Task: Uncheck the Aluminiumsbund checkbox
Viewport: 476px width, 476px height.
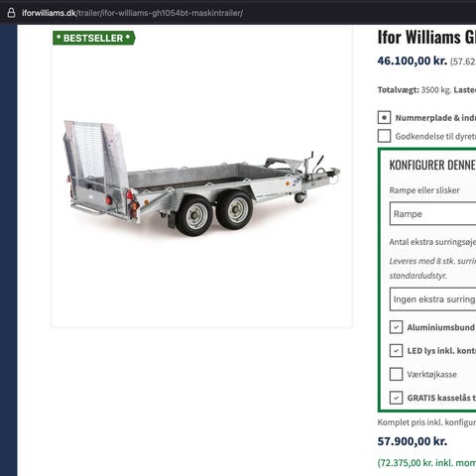Action: [396, 327]
